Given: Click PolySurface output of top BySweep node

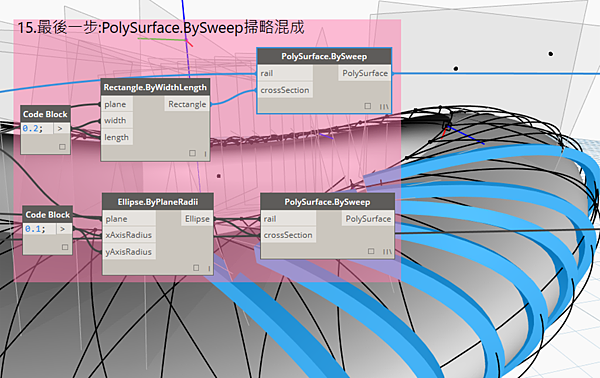Looking at the screenshot, I should 364,73.
